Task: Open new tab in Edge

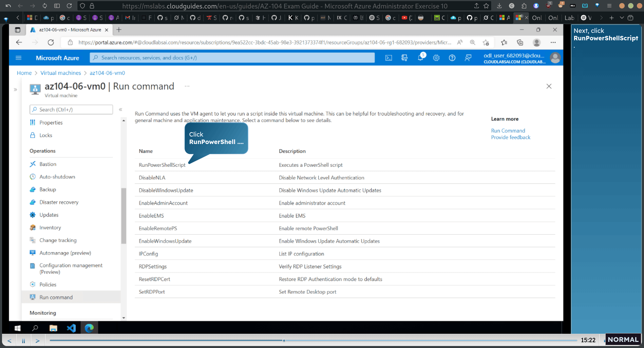Action: 119,30
